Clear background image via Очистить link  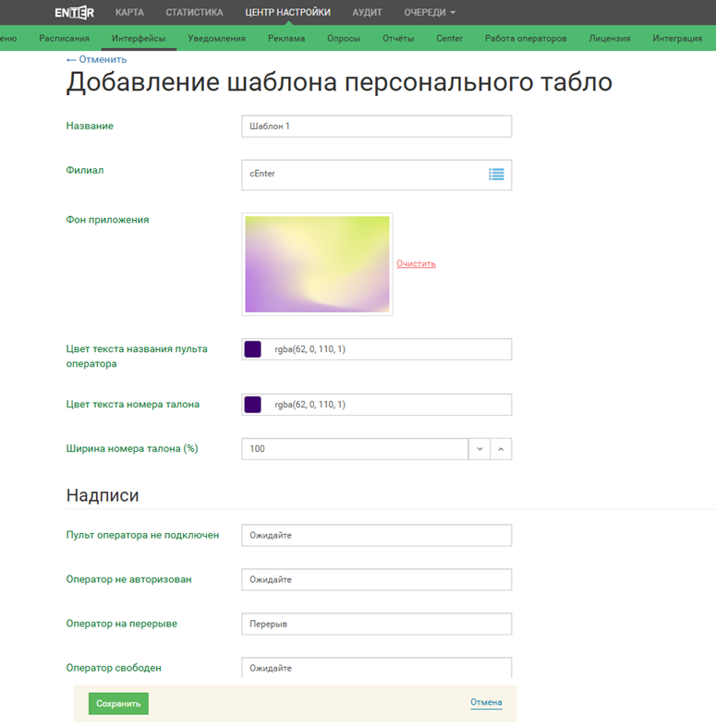pyautogui.click(x=416, y=263)
